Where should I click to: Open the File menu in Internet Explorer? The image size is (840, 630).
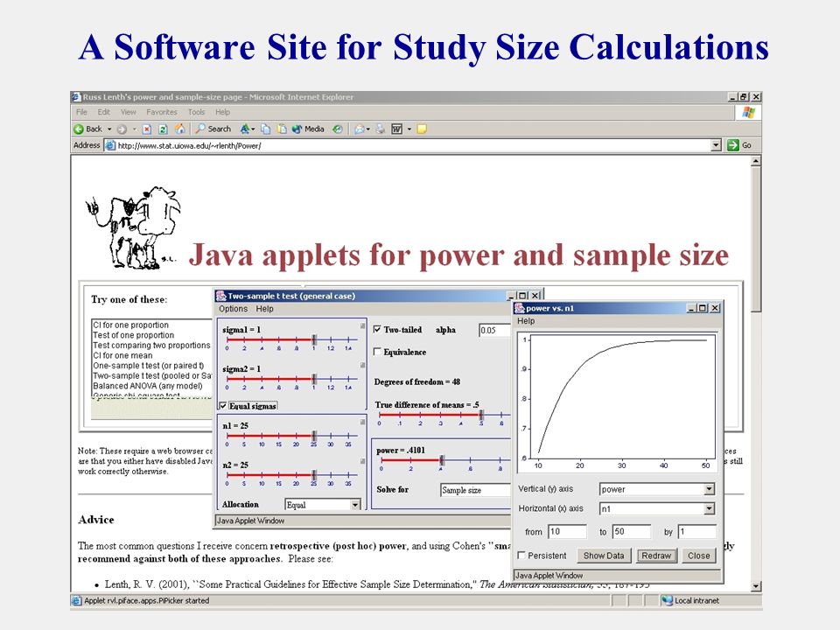[81, 112]
